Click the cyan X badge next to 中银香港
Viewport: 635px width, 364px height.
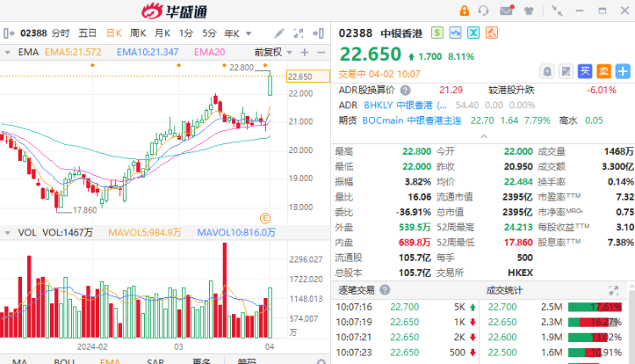(473, 33)
